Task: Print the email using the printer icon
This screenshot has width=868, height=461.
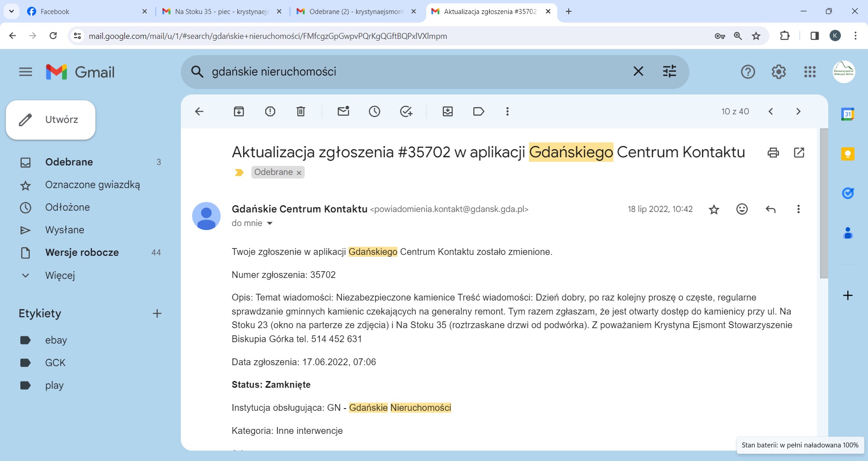Action: point(773,153)
